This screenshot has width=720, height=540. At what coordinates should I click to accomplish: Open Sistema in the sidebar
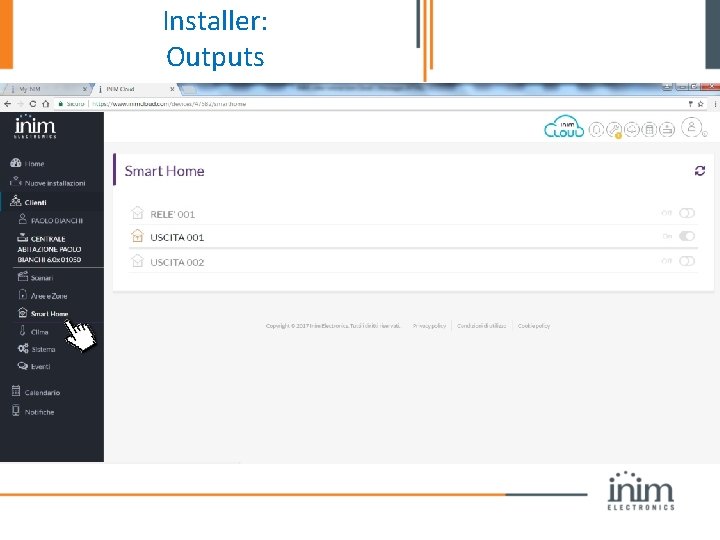pyautogui.click(x=36, y=349)
